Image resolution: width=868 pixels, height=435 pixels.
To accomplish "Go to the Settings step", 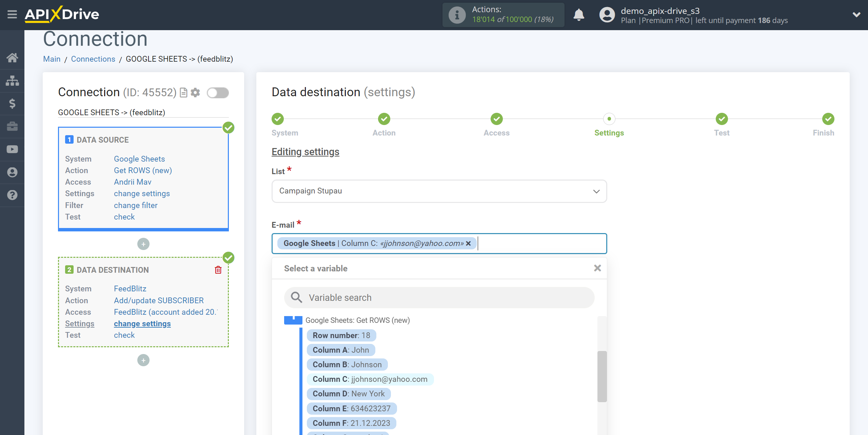I will point(609,119).
